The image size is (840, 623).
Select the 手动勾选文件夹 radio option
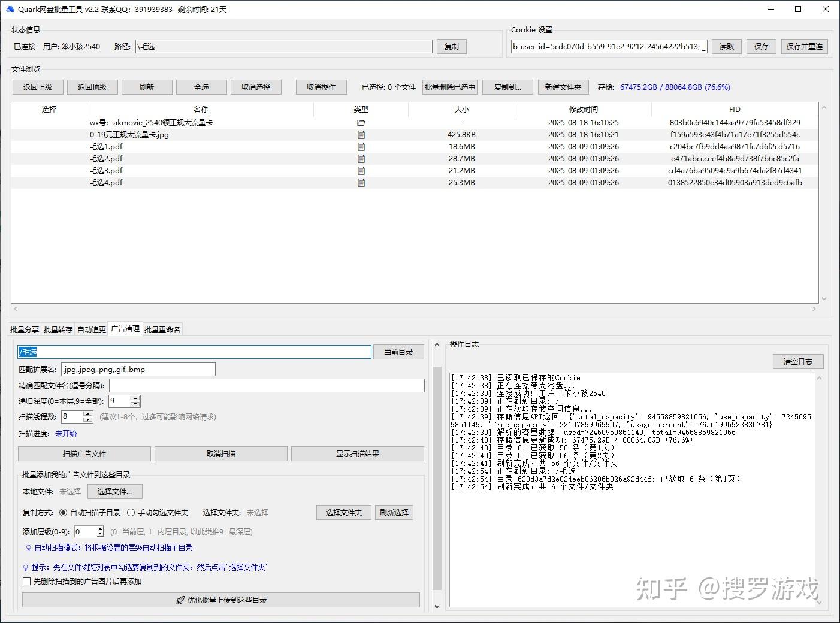point(131,513)
